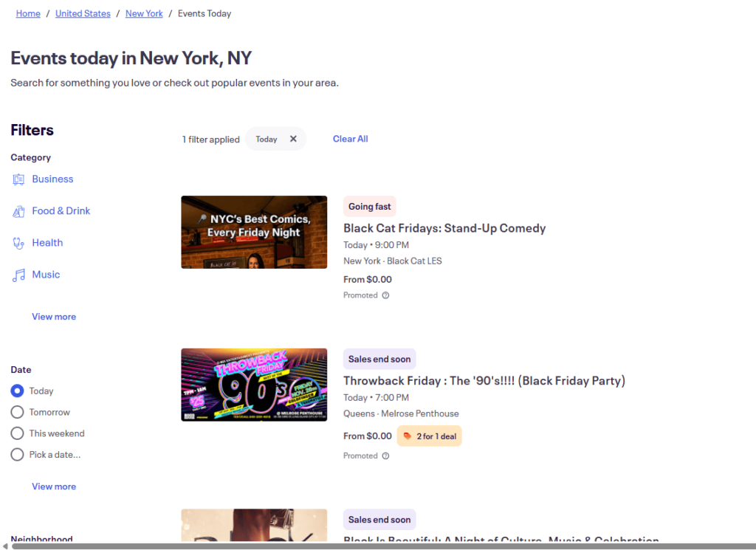Open Black Cat Fridays comedy event thumbnail

pyautogui.click(x=254, y=232)
